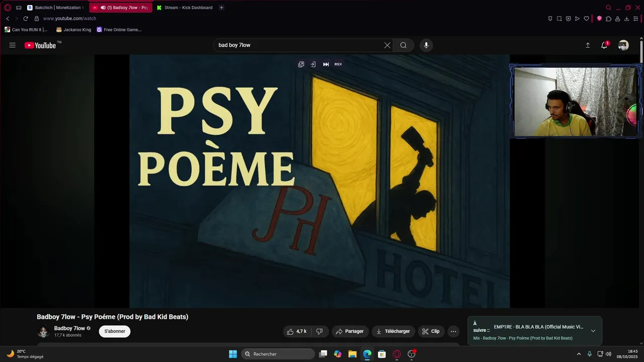
Task: Open up-next EMP1RE - BLA BLA BLA video
Action: point(538,327)
